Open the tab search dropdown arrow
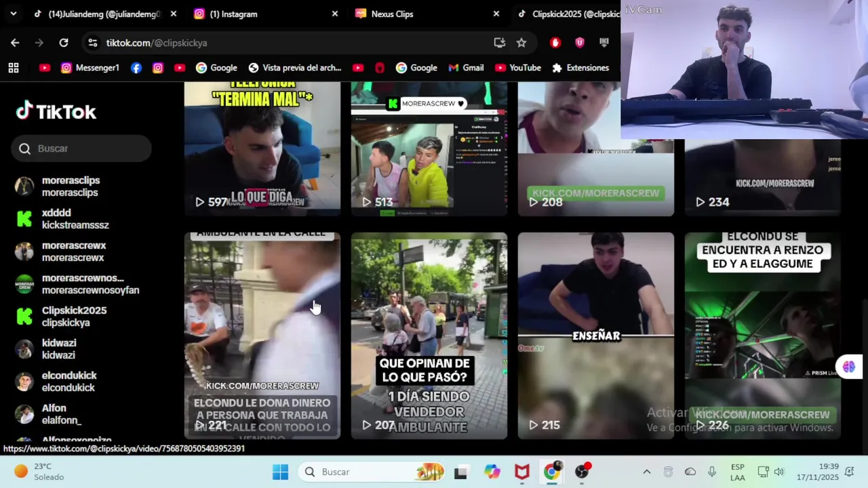Image resolution: width=868 pixels, height=488 pixels. click(13, 14)
